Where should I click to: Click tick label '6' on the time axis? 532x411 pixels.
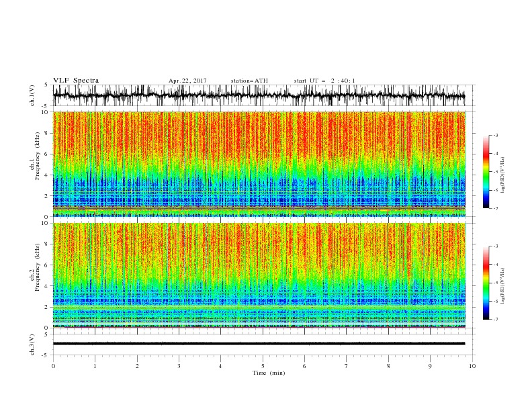pyautogui.click(x=305, y=366)
